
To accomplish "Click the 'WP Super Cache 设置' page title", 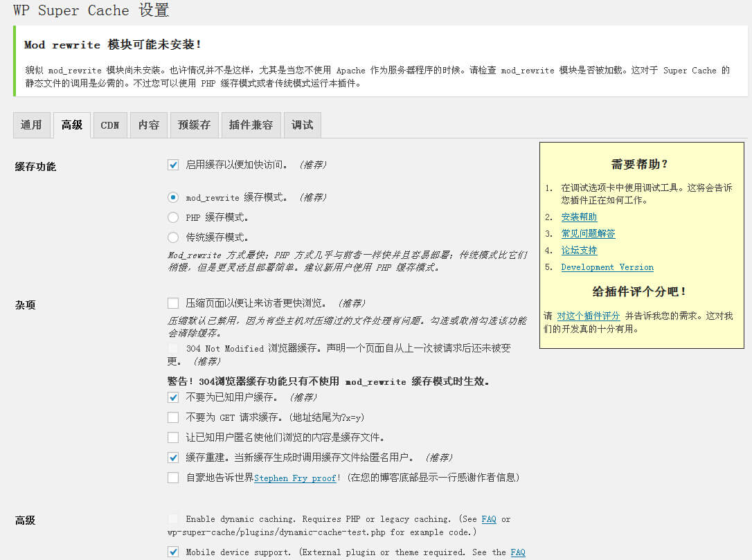I will pyautogui.click(x=91, y=10).
